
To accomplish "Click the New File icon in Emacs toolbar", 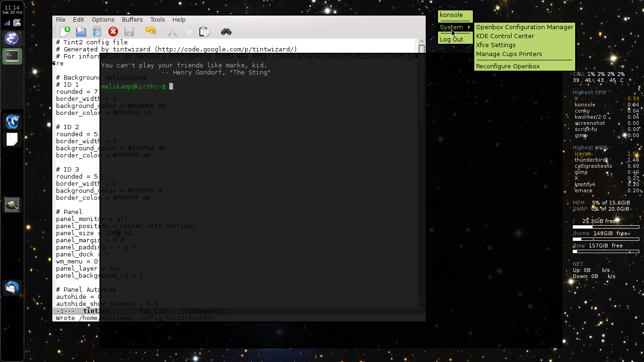I will [x=65, y=32].
